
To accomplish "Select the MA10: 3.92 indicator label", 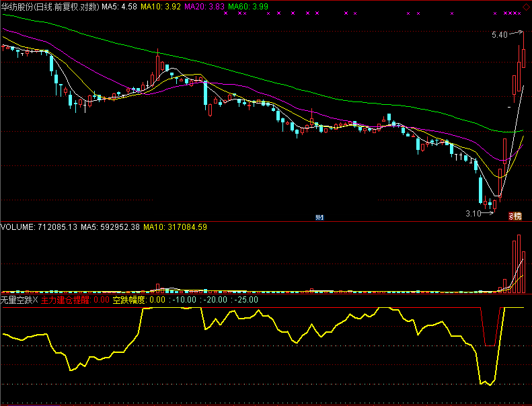I will coord(161,7).
